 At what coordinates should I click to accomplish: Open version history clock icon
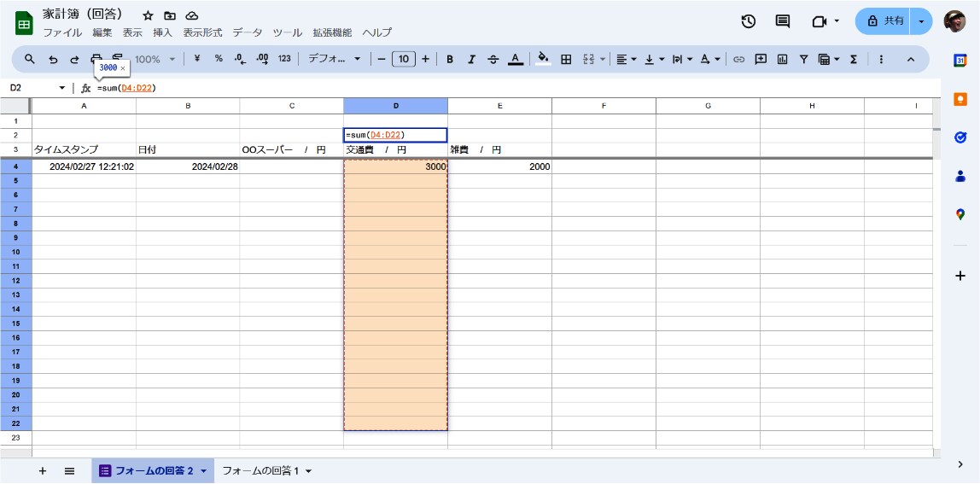[748, 21]
